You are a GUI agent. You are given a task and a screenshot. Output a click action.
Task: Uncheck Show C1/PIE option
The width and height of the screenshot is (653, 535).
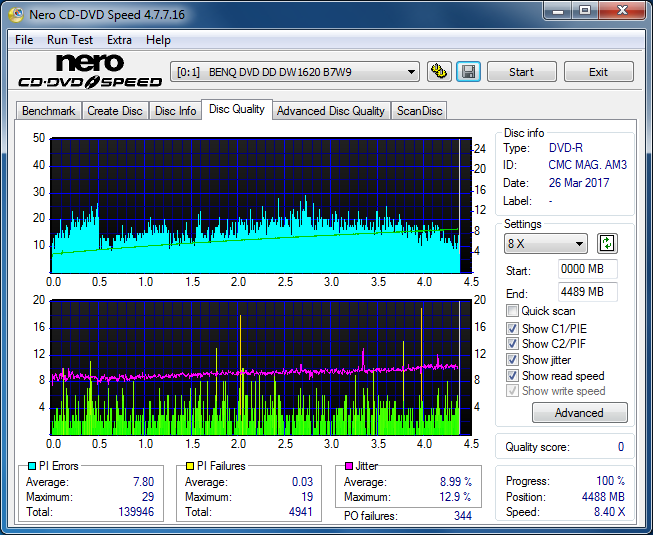click(x=512, y=328)
